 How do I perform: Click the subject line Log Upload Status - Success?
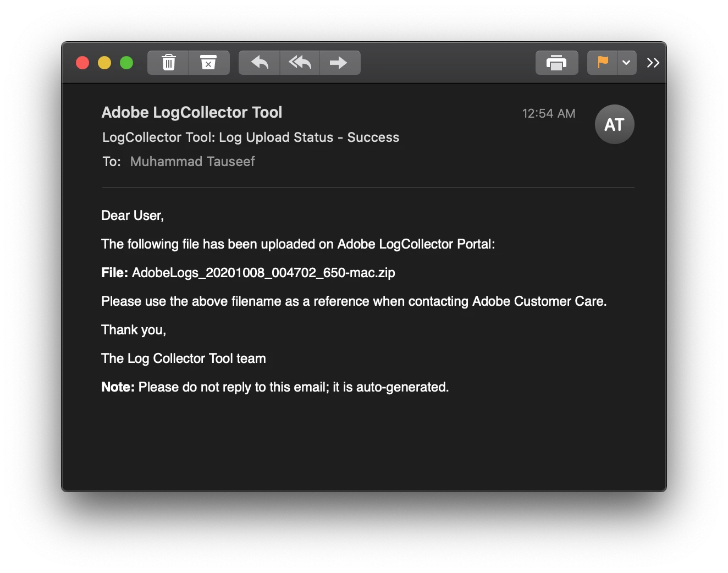click(x=251, y=137)
